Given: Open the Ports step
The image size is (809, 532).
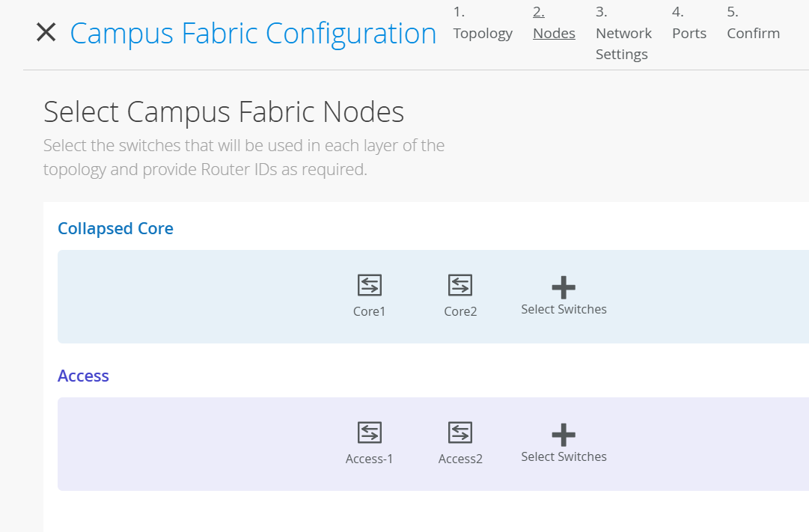Looking at the screenshot, I should [689, 33].
